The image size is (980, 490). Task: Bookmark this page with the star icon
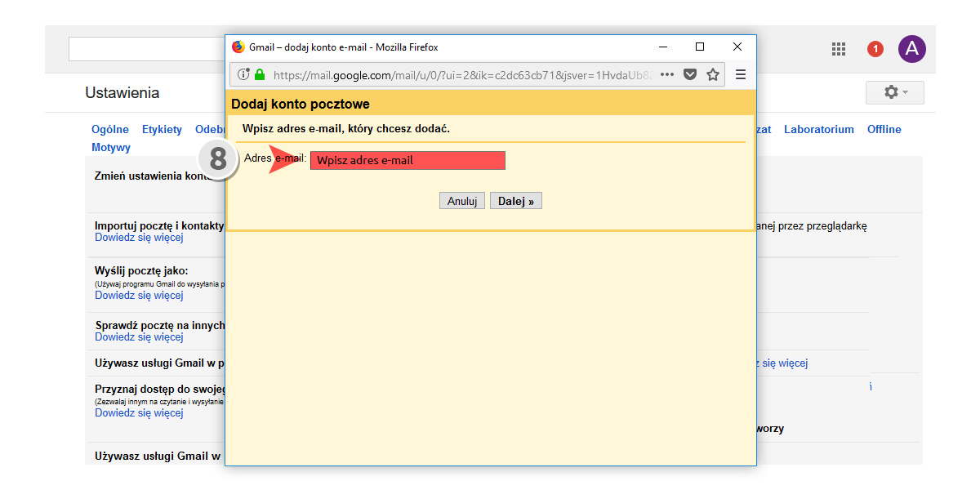tap(713, 74)
